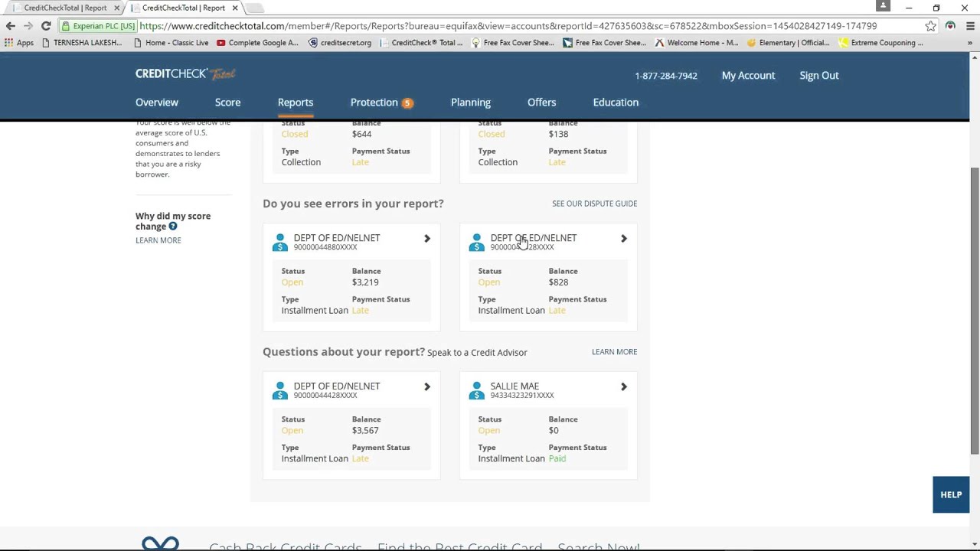
Task: Click Learn More under score change
Action: pyautogui.click(x=158, y=240)
